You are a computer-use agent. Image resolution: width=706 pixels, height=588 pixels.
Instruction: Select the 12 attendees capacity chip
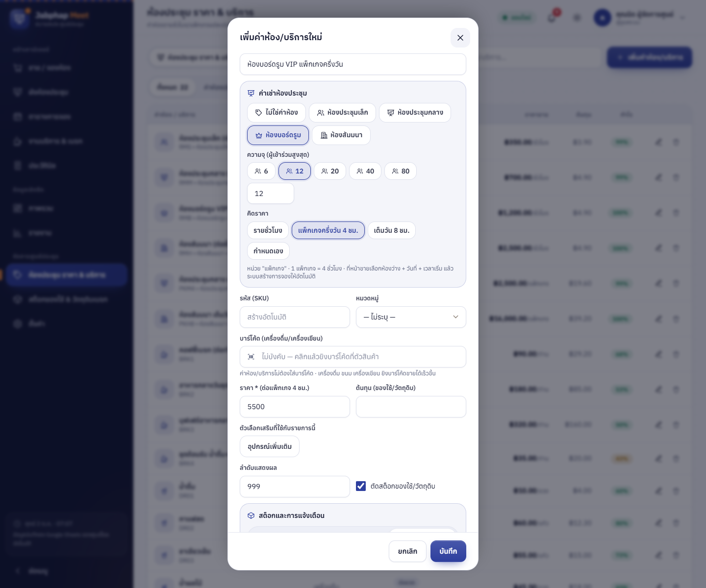[x=295, y=171]
